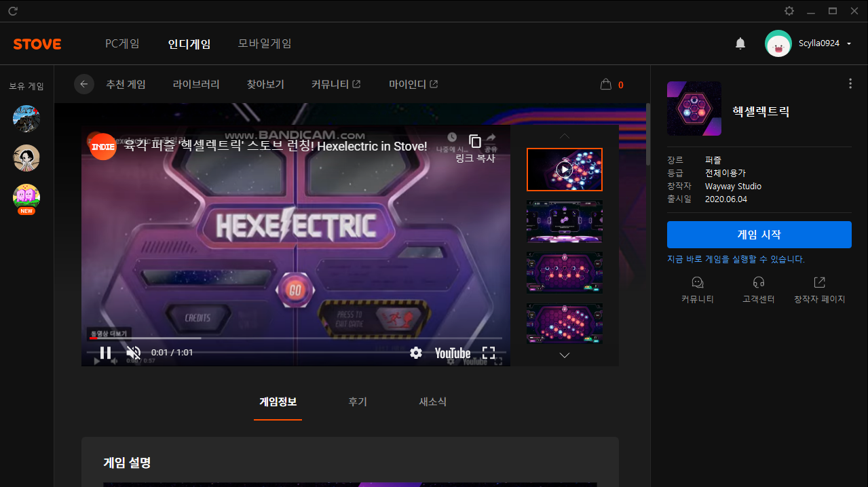Pause the Hexelectric video
The height and width of the screenshot is (487, 868).
pyautogui.click(x=106, y=353)
